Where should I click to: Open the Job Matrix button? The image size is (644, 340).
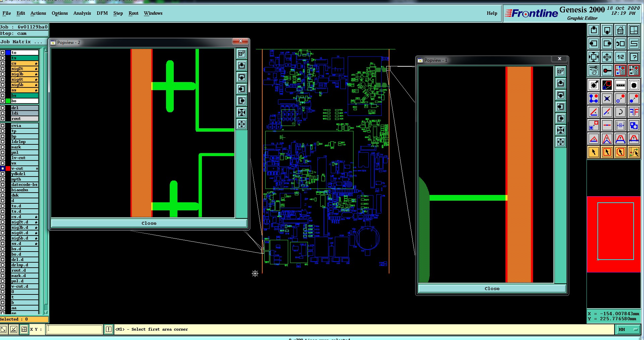click(x=24, y=42)
